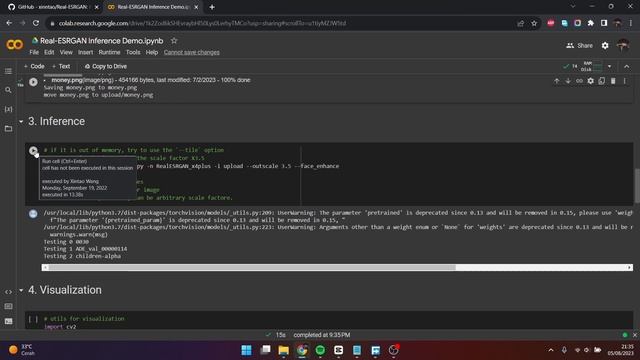This screenshot has width=640, height=360.
Task: Click the page vertical scrollbar
Action: click(637, 186)
